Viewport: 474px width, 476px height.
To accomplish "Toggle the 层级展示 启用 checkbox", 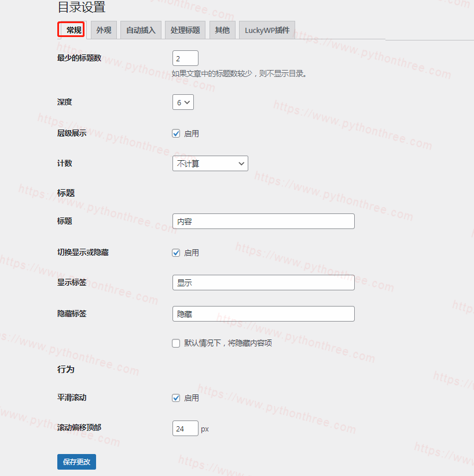I will pyautogui.click(x=177, y=134).
